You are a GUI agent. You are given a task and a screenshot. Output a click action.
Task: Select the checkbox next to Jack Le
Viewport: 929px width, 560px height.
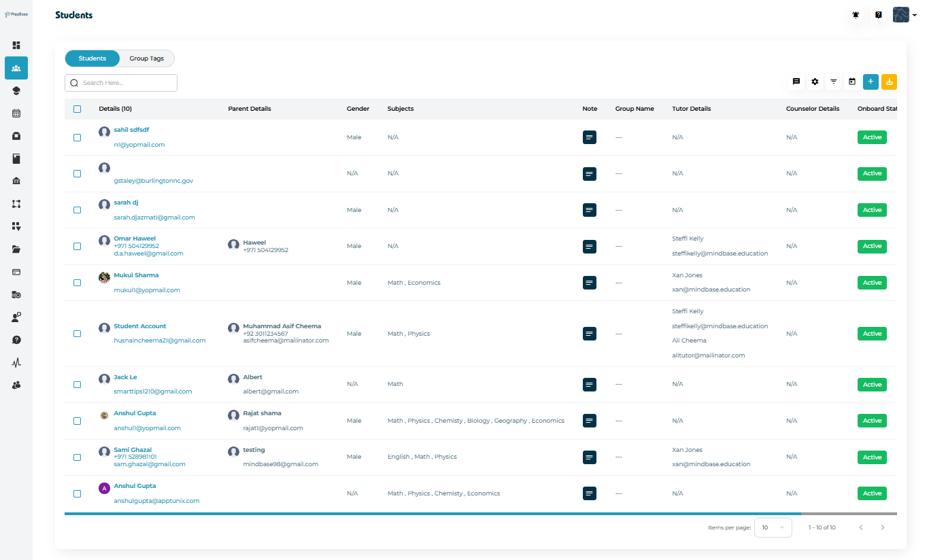(x=77, y=385)
